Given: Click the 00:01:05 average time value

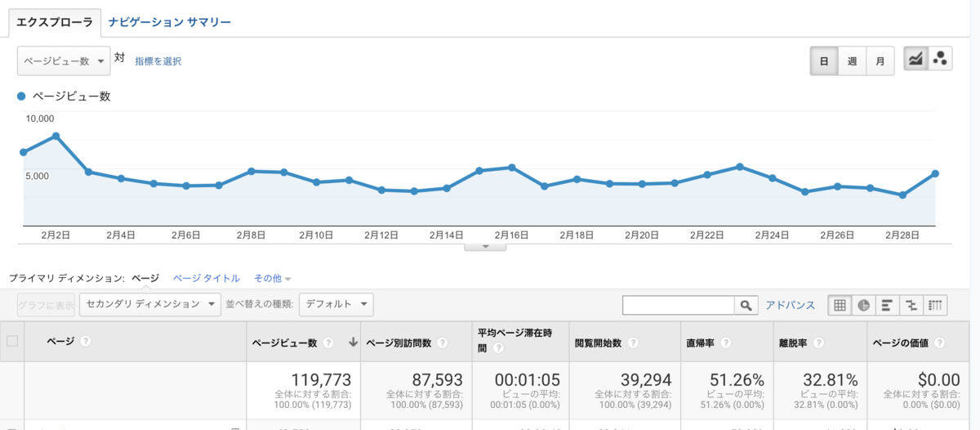Looking at the screenshot, I should tap(527, 379).
